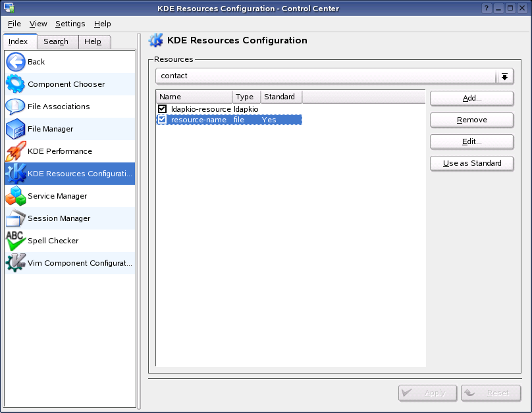Click the 'file' type cell

click(239, 120)
